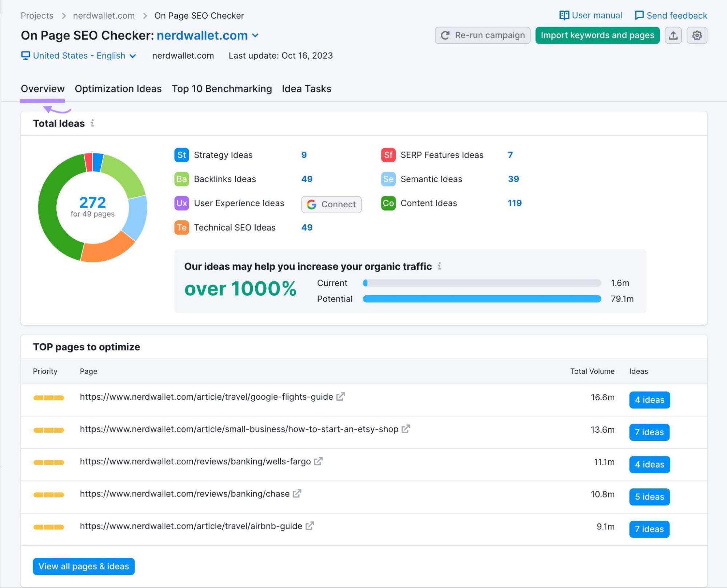Screen dimensions: 727x588
Task: Click Import keywords and pages button
Action: pos(597,35)
